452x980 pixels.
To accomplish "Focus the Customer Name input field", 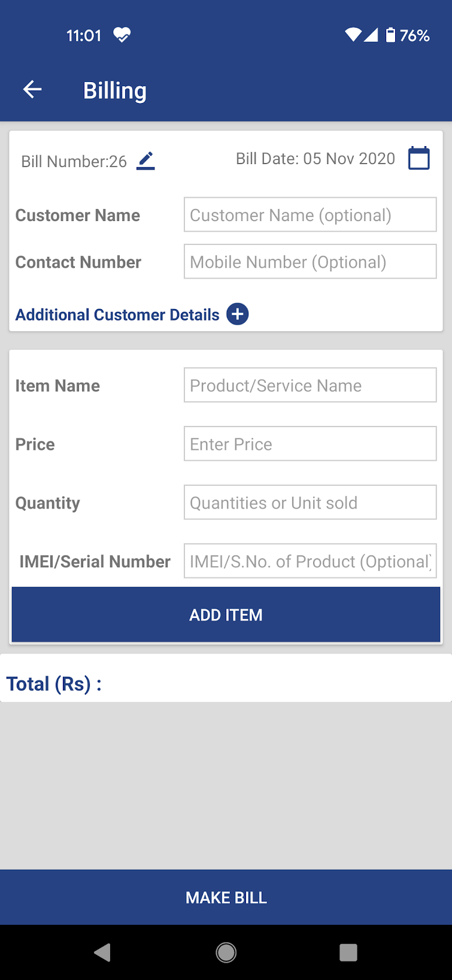I will [310, 214].
